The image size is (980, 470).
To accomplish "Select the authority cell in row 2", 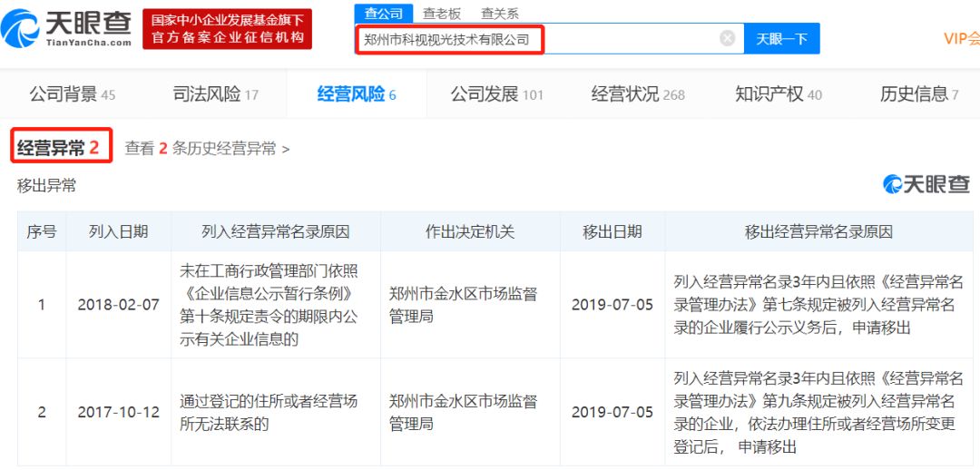I will 470,413.
